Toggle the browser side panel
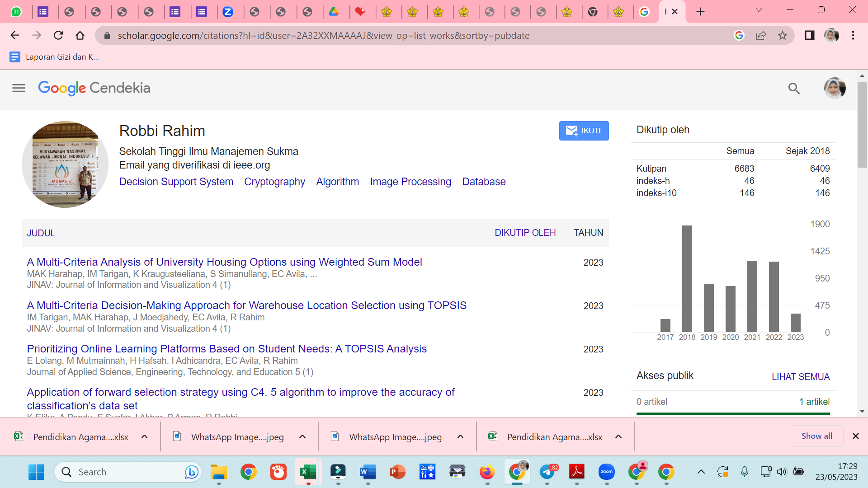The image size is (868, 488). (809, 35)
